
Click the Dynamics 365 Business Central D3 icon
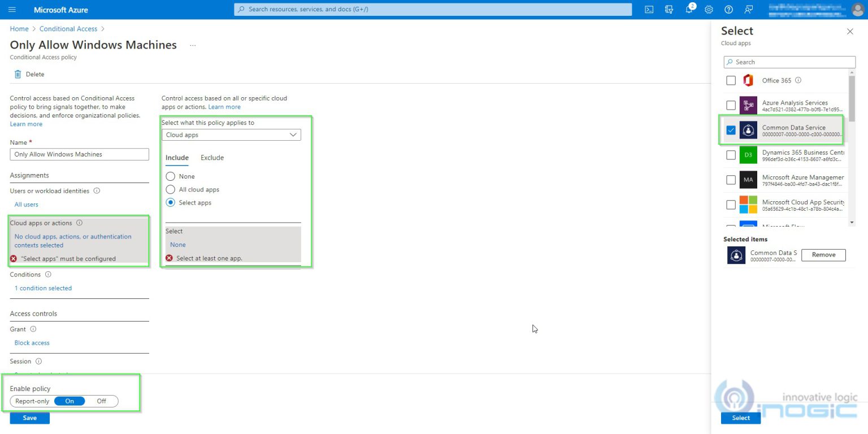click(748, 154)
